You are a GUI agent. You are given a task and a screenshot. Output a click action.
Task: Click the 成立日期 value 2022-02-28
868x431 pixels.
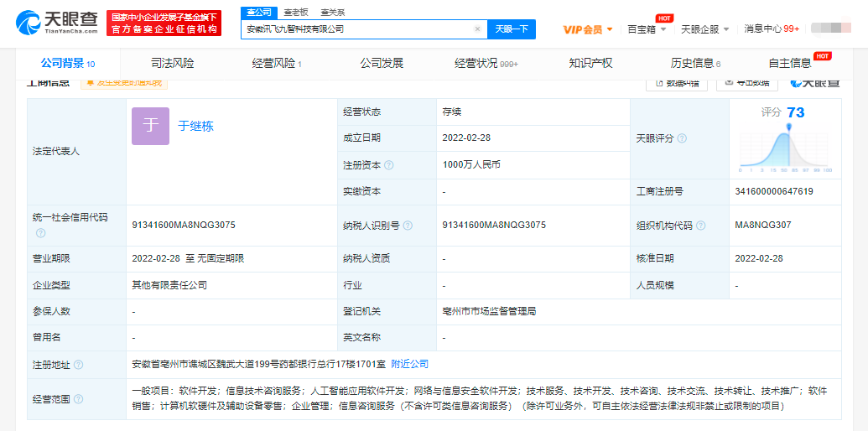(x=466, y=138)
